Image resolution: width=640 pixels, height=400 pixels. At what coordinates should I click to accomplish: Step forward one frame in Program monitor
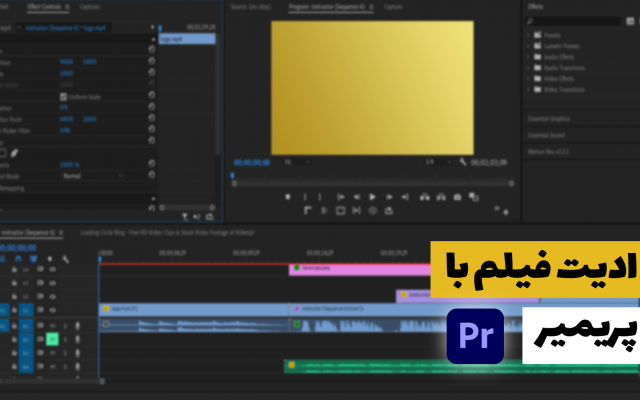pyautogui.click(x=389, y=197)
